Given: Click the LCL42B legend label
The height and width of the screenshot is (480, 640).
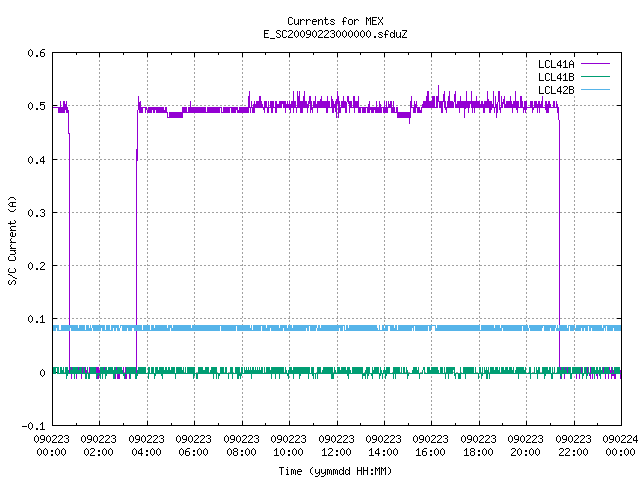Looking at the screenshot, I should pos(556,90).
